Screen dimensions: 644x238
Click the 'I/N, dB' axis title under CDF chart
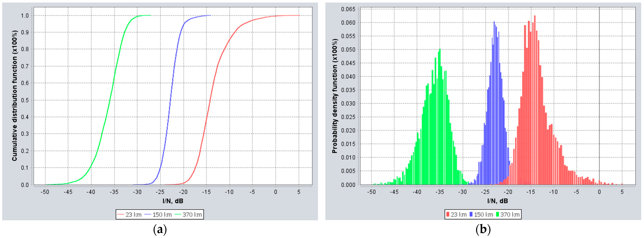tap(173, 201)
